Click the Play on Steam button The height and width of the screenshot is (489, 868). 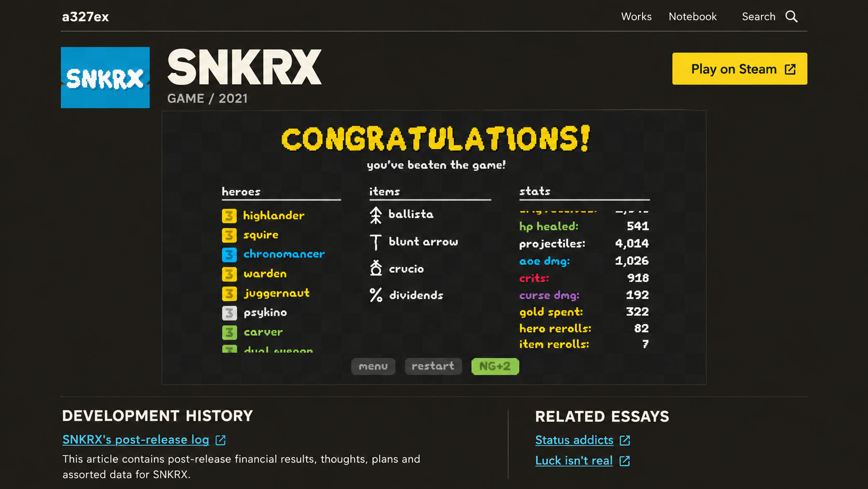point(740,69)
